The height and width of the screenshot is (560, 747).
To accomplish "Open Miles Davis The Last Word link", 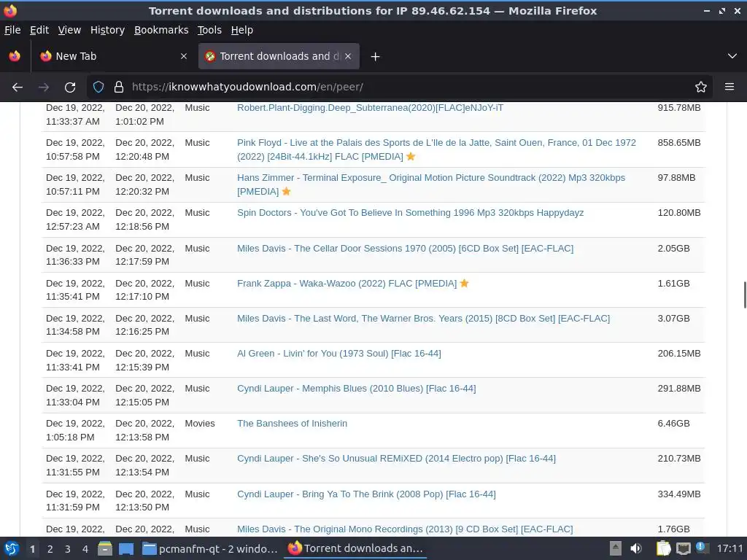I will pos(424,319).
